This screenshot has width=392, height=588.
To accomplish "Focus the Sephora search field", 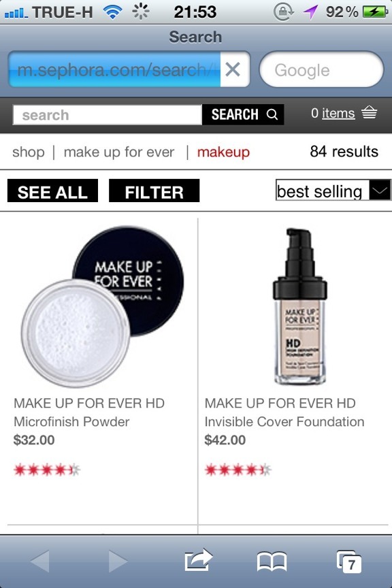I will coord(108,115).
